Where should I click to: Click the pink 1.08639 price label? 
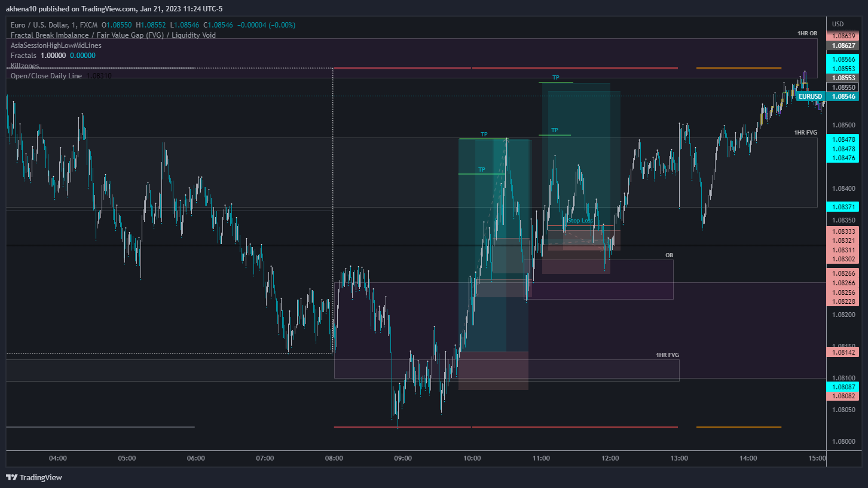click(x=843, y=36)
